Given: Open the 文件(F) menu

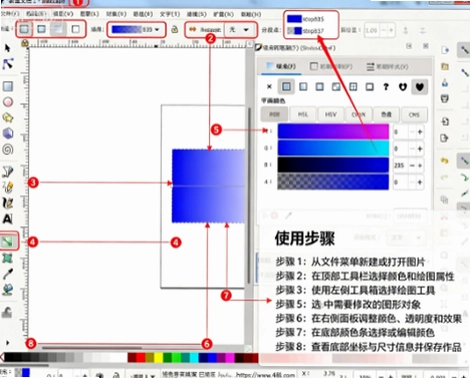Looking at the screenshot, I should pyautogui.click(x=10, y=14).
